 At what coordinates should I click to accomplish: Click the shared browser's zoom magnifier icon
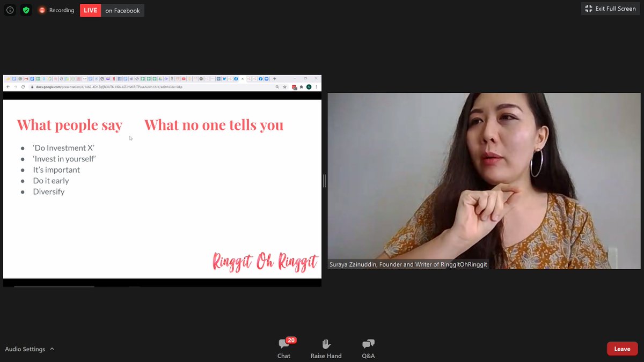point(277,87)
